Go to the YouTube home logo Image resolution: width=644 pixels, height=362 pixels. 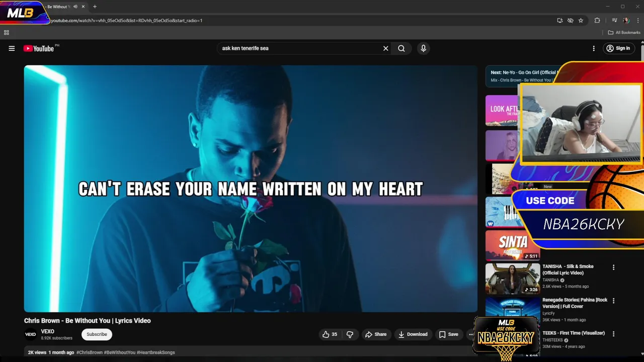click(38, 48)
